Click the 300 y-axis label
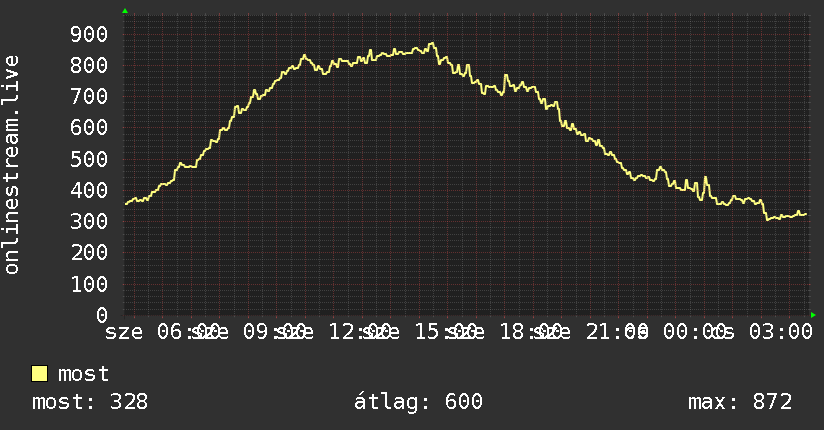The image size is (824, 430). pyautogui.click(x=89, y=221)
